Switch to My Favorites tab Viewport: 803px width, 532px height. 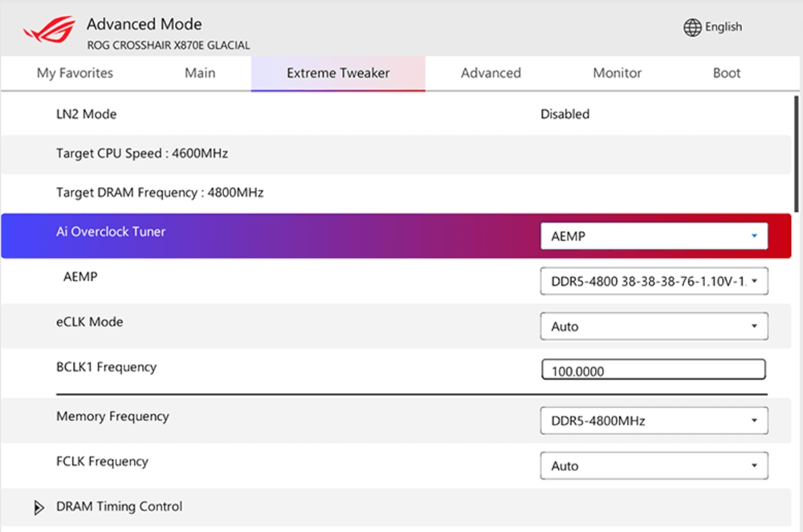(75, 73)
